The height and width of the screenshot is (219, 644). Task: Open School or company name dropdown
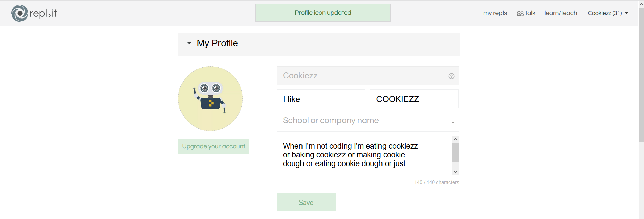pos(368,122)
